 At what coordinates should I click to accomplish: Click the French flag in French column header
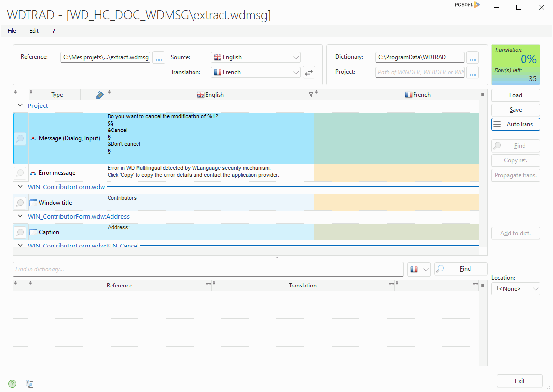tap(409, 94)
